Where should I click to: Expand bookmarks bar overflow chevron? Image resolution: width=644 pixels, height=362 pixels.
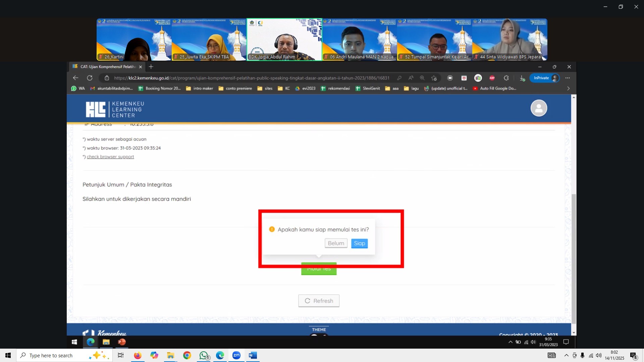pos(568,88)
